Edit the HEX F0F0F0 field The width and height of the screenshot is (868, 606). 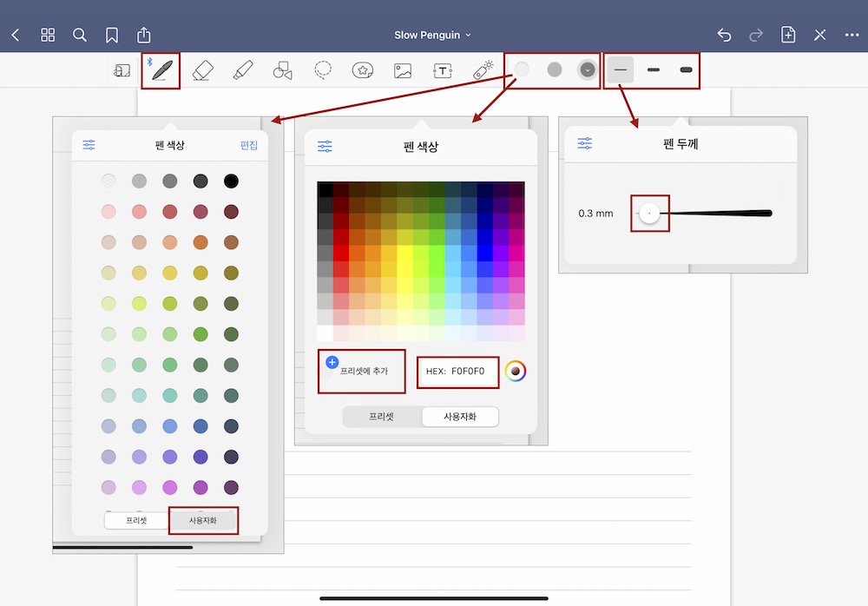pos(457,372)
